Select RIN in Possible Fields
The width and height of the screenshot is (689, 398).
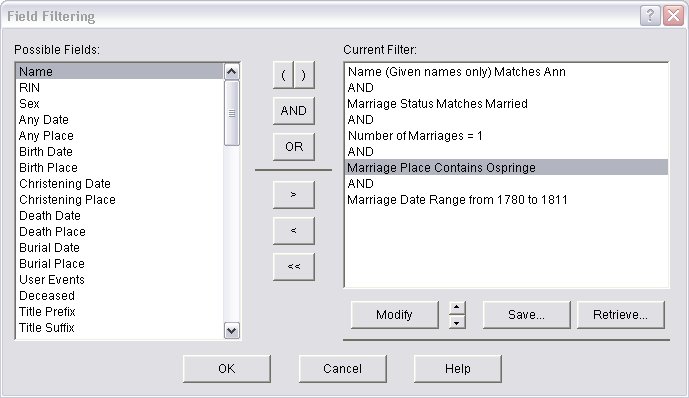[x=119, y=87]
